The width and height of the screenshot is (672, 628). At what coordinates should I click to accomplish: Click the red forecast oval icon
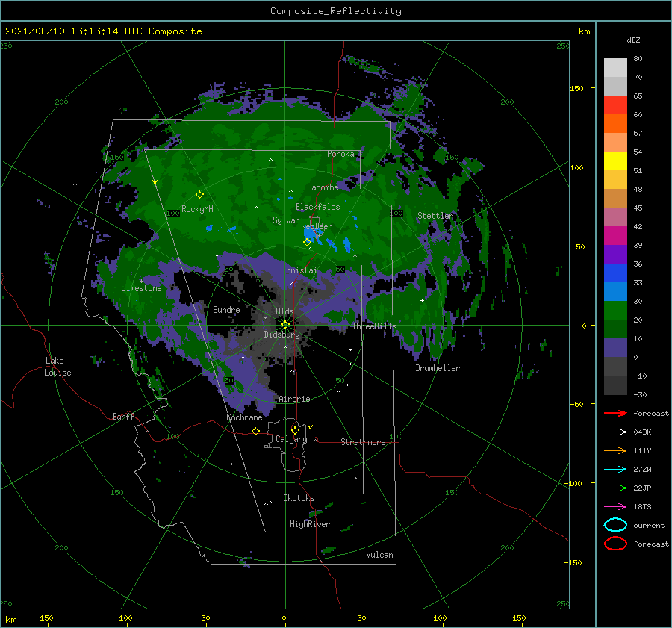coord(615,544)
